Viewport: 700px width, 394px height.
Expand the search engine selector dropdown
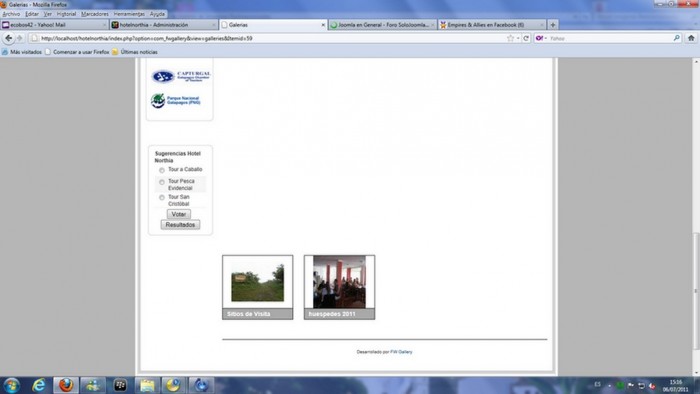541,38
